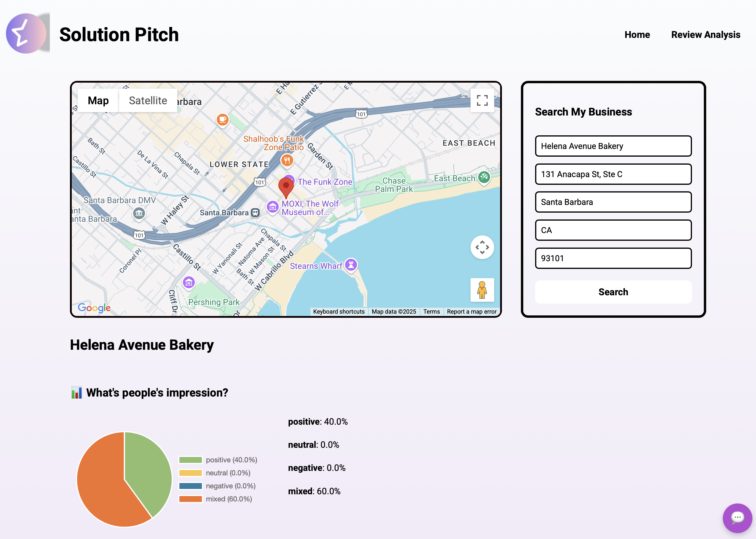Click the business name input field

coord(613,146)
